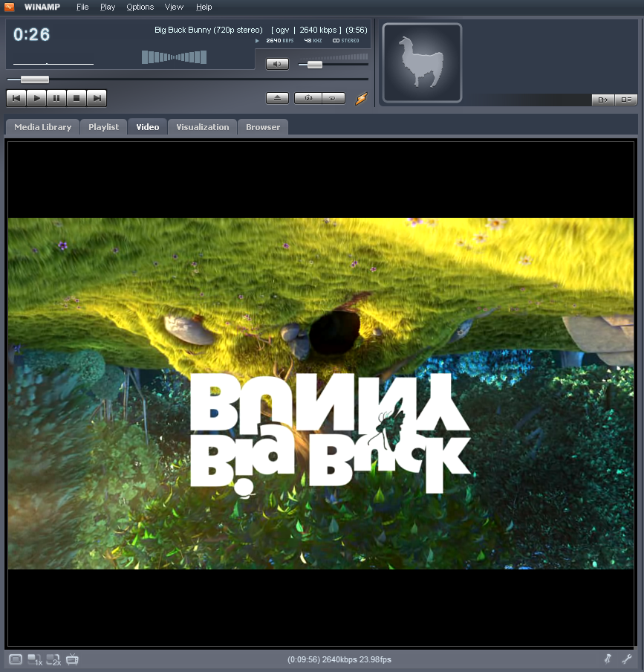644x672 pixels.
Task: Click the 0:26 elapsed time display
Action: (32, 35)
